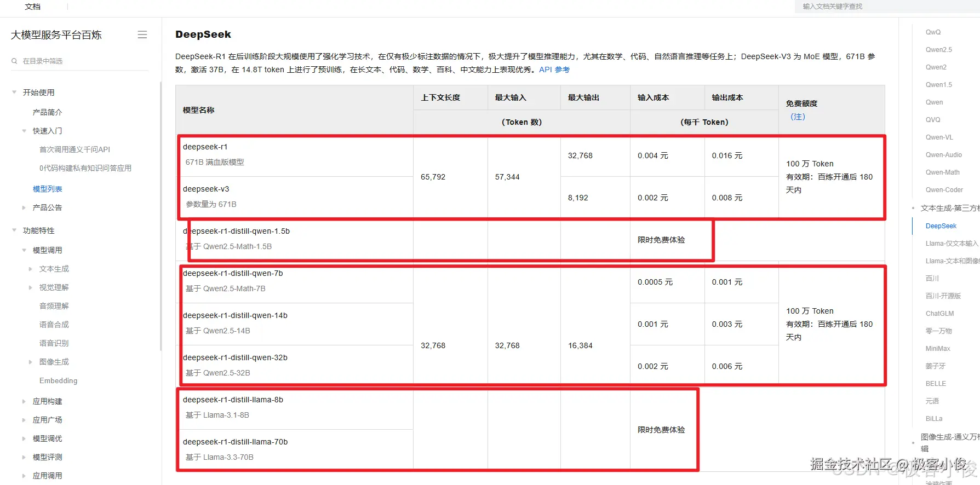Image resolution: width=980 pixels, height=485 pixels.
Task: Collapse the 快速入门 tree arrow
Action: click(24, 131)
